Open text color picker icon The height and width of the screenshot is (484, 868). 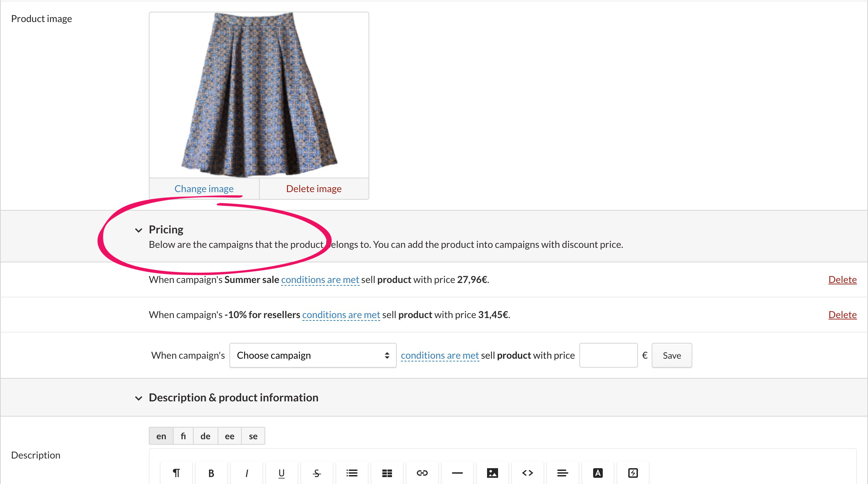[598, 473]
